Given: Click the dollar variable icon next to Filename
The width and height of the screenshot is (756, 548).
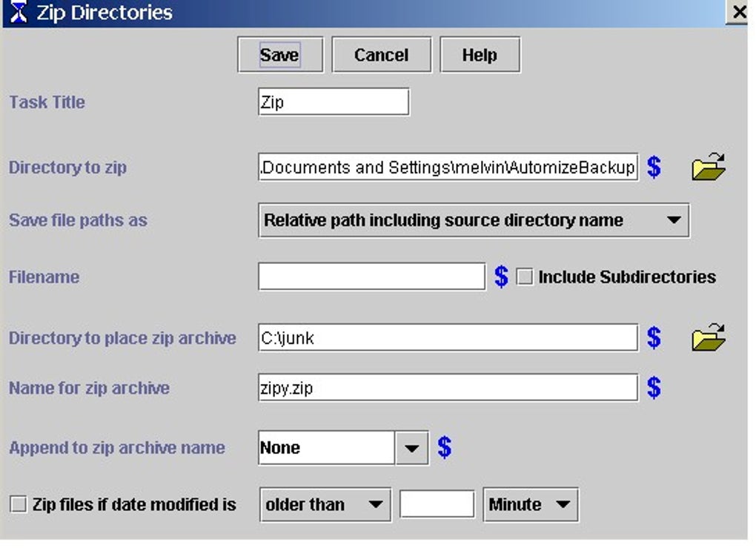Looking at the screenshot, I should [x=501, y=277].
